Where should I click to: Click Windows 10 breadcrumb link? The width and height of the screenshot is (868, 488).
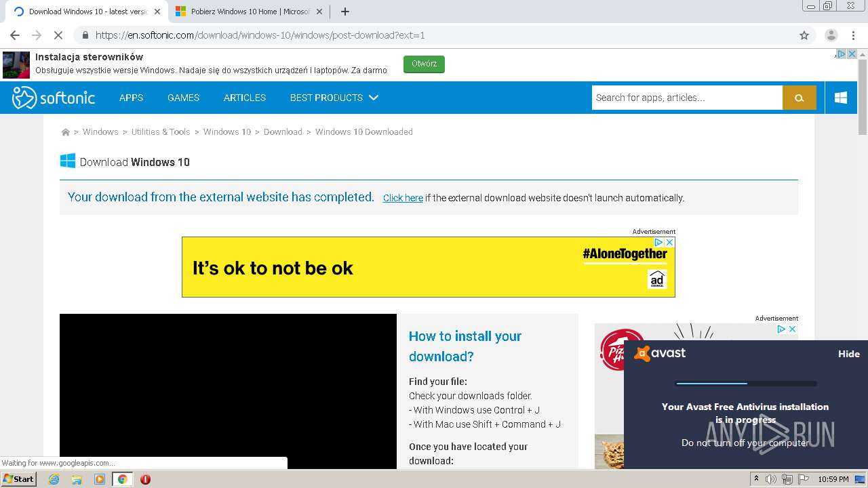[227, 132]
